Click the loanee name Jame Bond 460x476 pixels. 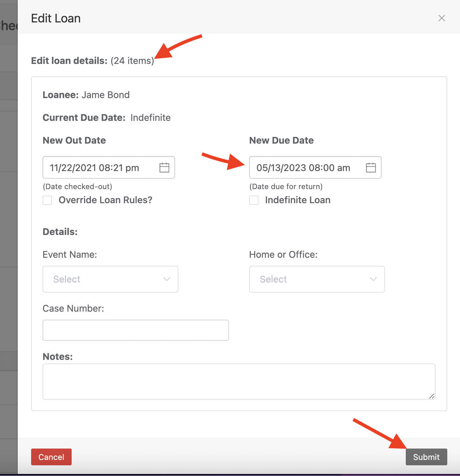[x=105, y=95]
